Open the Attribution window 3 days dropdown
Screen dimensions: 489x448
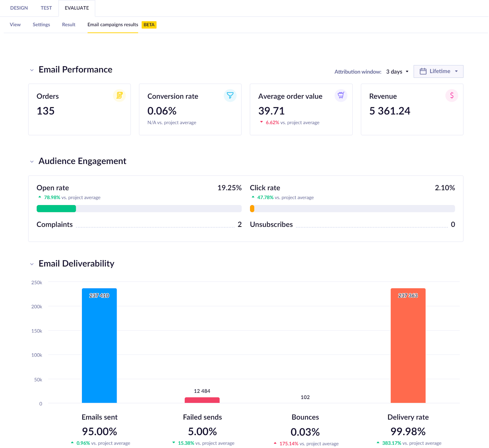(397, 72)
